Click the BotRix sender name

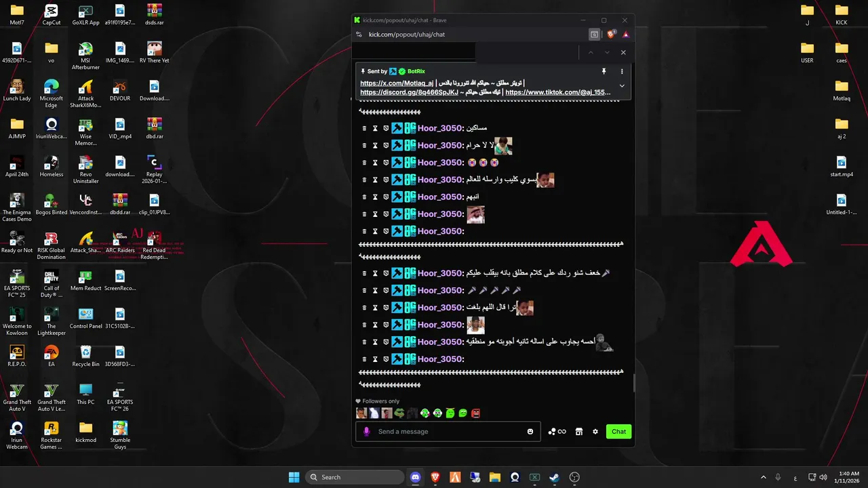tap(416, 71)
